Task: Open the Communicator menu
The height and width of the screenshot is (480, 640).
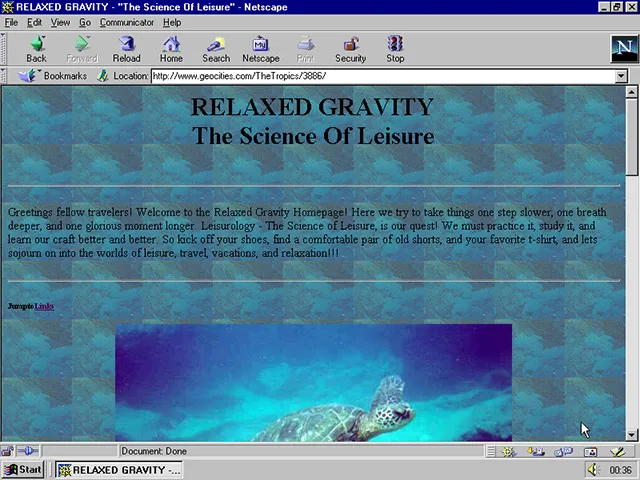Action: point(127,22)
